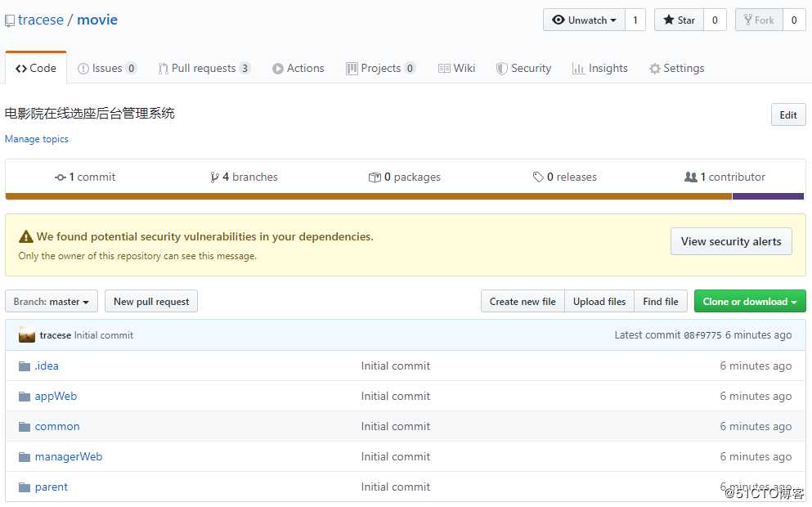Image resolution: width=812 pixels, height=507 pixels.
Task: Open the Unwatch notifications dropdown
Action: coord(584,20)
